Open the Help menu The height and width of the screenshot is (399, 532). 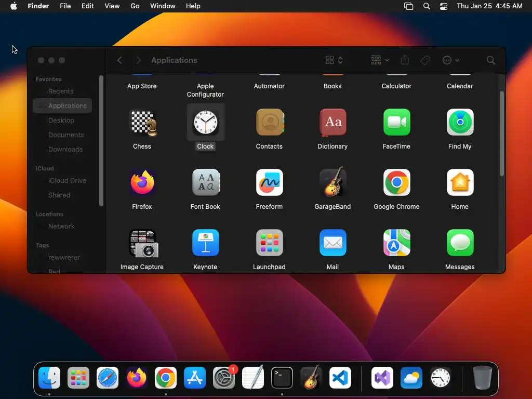(193, 6)
